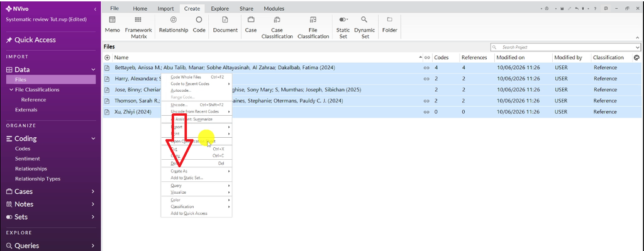This screenshot has width=644, height=251.
Task: Switch to the Modules ribbon tab
Action: point(274,8)
